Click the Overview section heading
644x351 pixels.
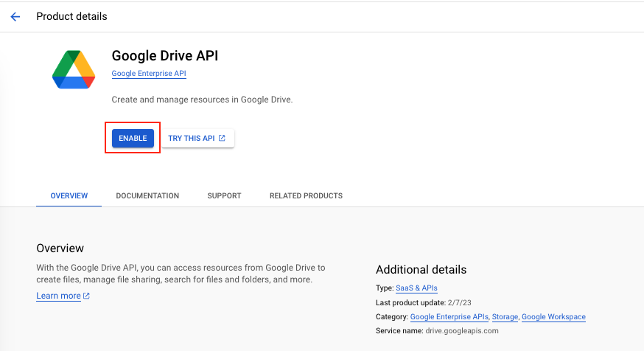coord(60,249)
